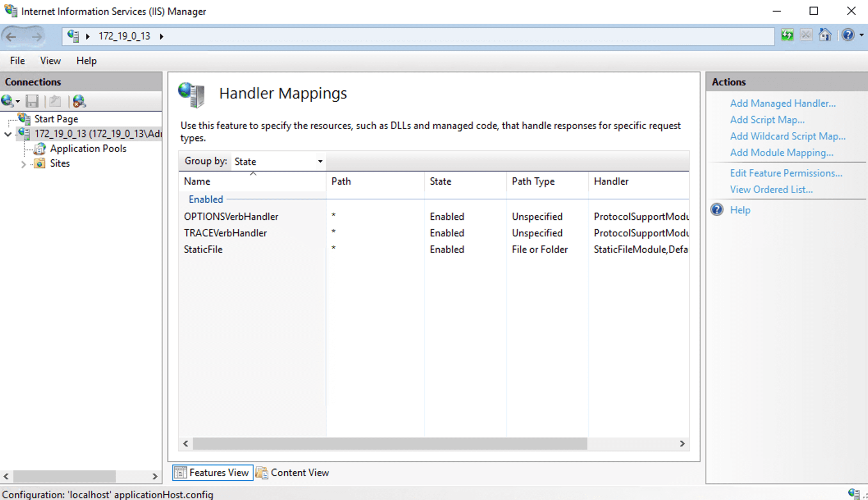The width and height of the screenshot is (868, 500).
Task: Sort by the Path column header
Action: pos(375,181)
